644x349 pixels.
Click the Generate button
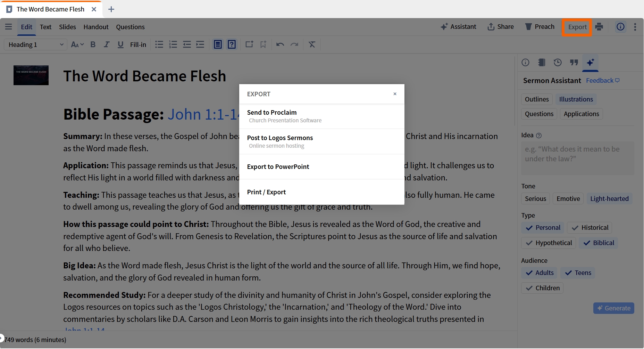(x=613, y=308)
